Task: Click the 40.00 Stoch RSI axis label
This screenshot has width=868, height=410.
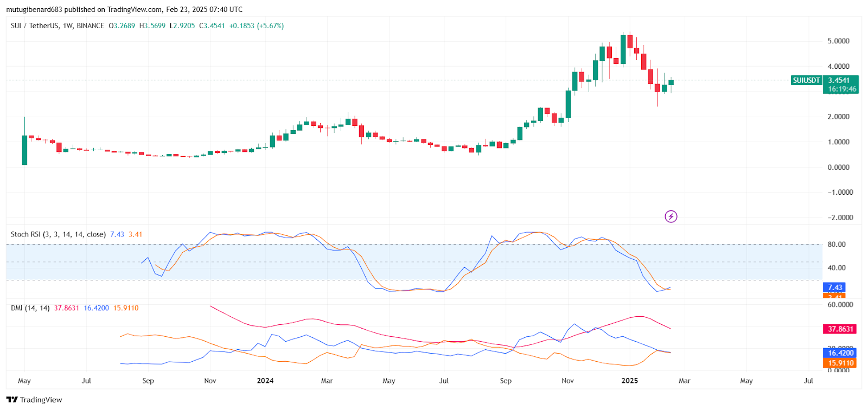Action: click(x=837, y=268)
